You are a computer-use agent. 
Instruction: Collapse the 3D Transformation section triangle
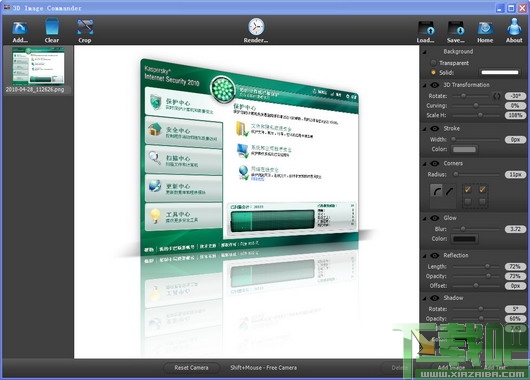coord(424,85)
